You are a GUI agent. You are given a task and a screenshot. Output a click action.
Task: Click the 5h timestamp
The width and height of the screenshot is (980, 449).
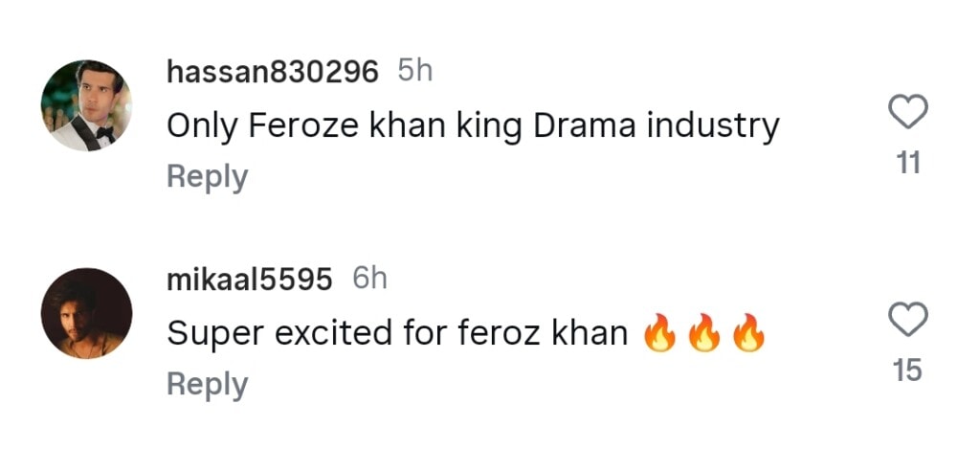click(x=414, y=72)
